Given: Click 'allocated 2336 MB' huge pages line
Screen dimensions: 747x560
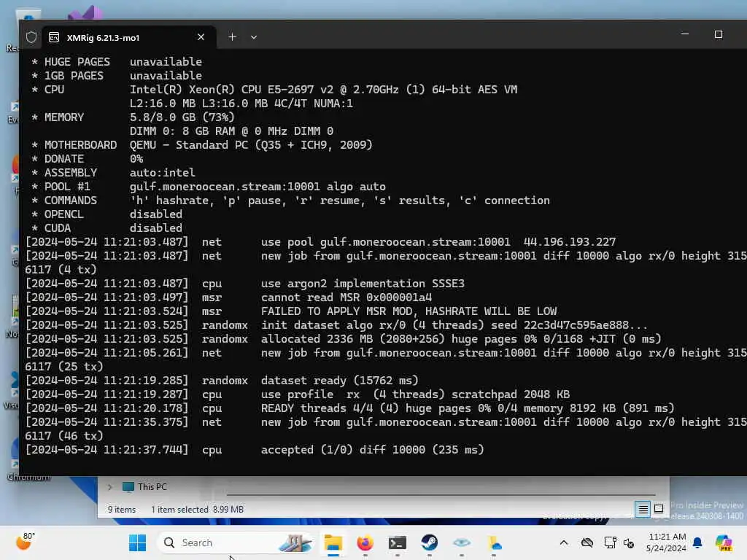Looking at the screenshot, I should click(344, 338).
